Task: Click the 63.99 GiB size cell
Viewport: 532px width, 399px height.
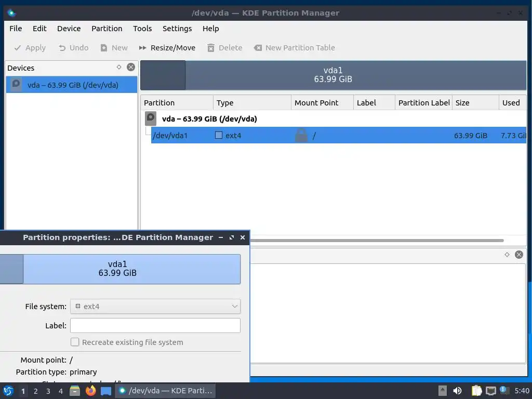Action: [471, 136]
